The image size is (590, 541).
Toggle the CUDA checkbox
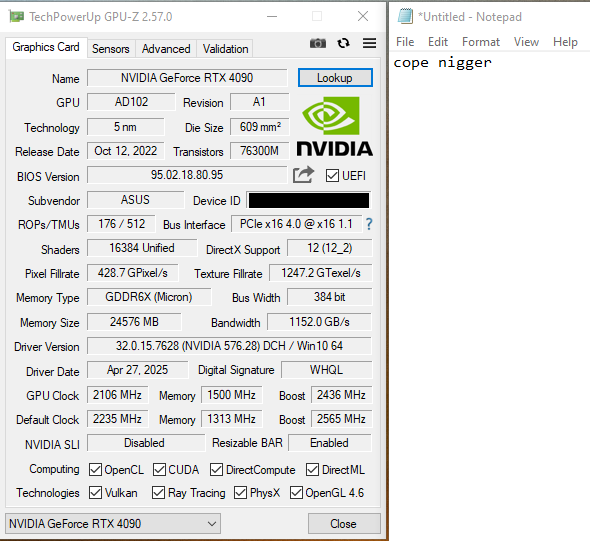159,470
